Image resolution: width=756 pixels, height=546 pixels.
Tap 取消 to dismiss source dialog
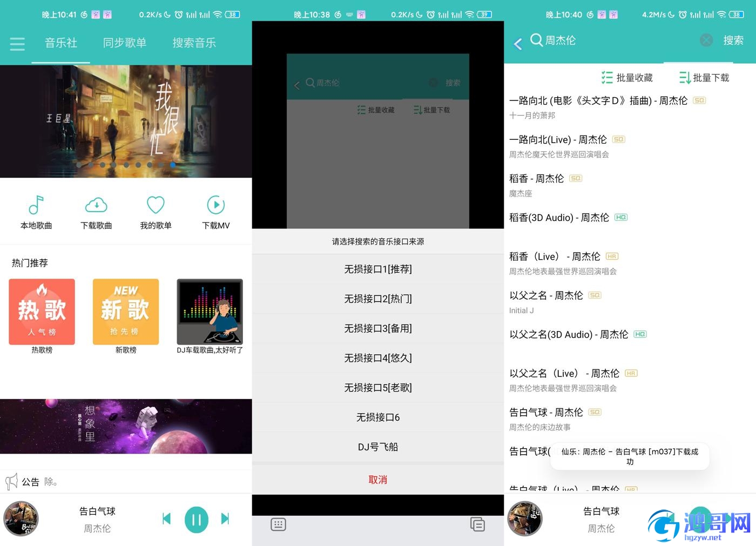[378, 480]
